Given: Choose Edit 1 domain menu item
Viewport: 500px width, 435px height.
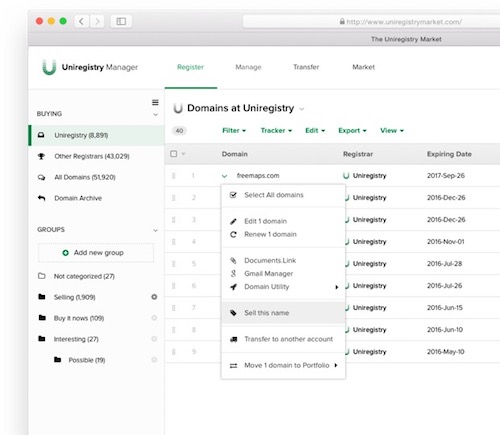Looking at the screenshot, I should point(283,221).
